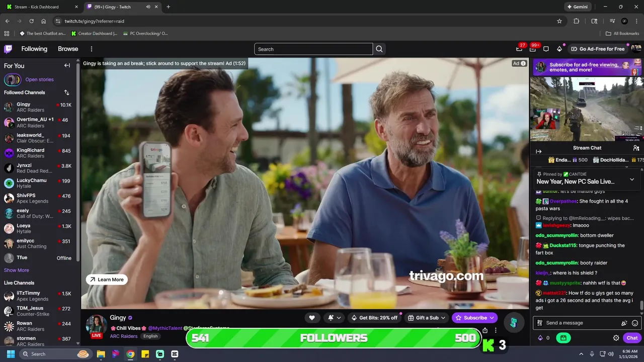This screenshot has height=362, width=644.
Task: Open the notification bell dropdown for Gingy
Action: (x=334, y=318)
